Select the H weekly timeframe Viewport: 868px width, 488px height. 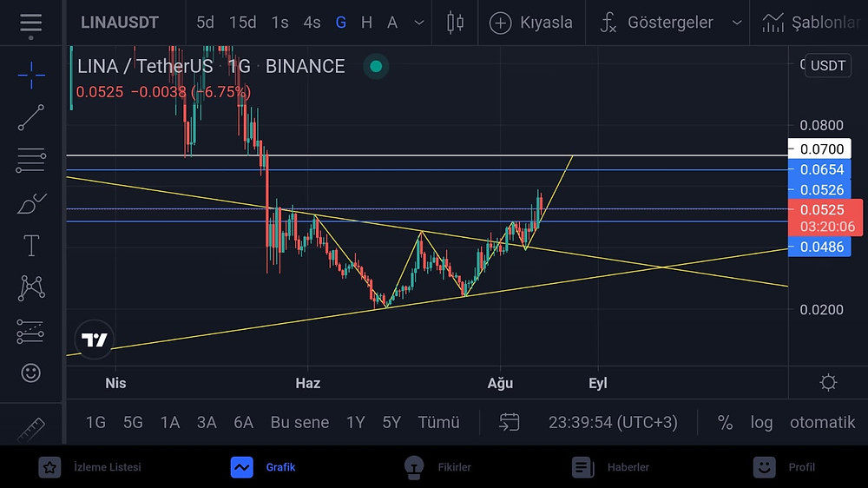366,23
